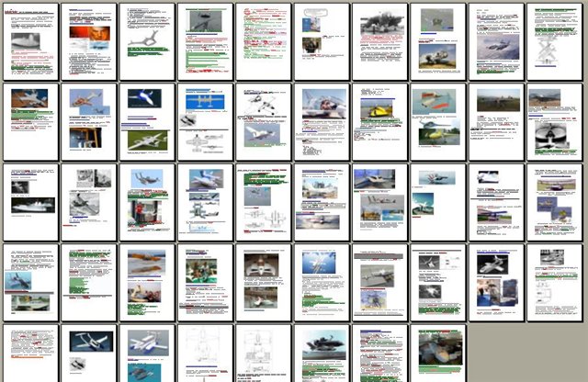
Task: Open page 42 thumbnail with white twin-boom aircraft
Action: pos(89,353)
